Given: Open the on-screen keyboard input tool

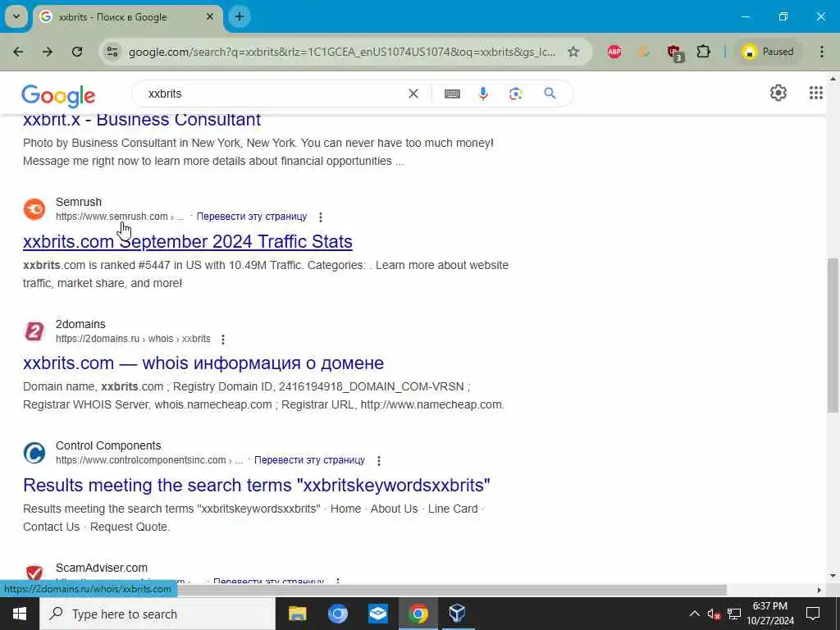Looking at the screenshot, I should click(x=452, y=94).
